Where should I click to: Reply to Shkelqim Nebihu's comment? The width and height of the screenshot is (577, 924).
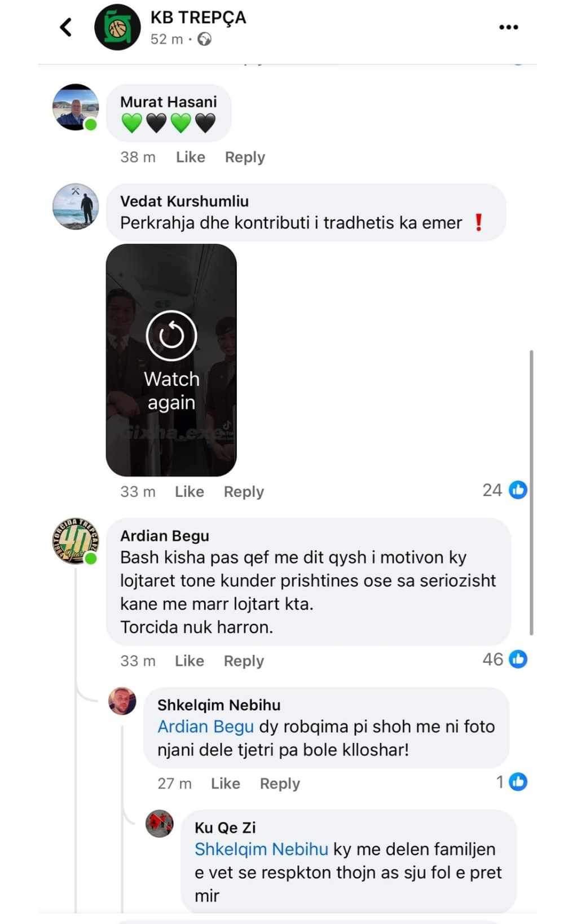(280, 784)
